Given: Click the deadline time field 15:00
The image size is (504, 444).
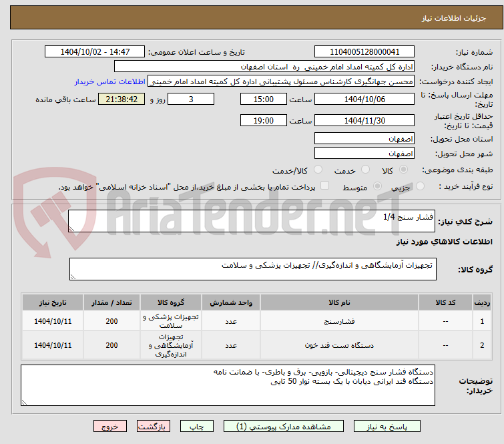Looking at the screenshot, I should pyautogui.click(x=264, y=99).
